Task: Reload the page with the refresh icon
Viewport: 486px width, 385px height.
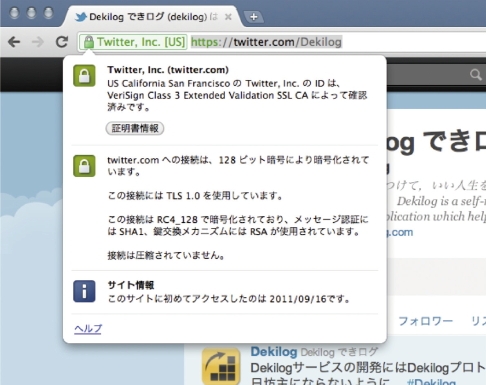Action: pos(62,42)
